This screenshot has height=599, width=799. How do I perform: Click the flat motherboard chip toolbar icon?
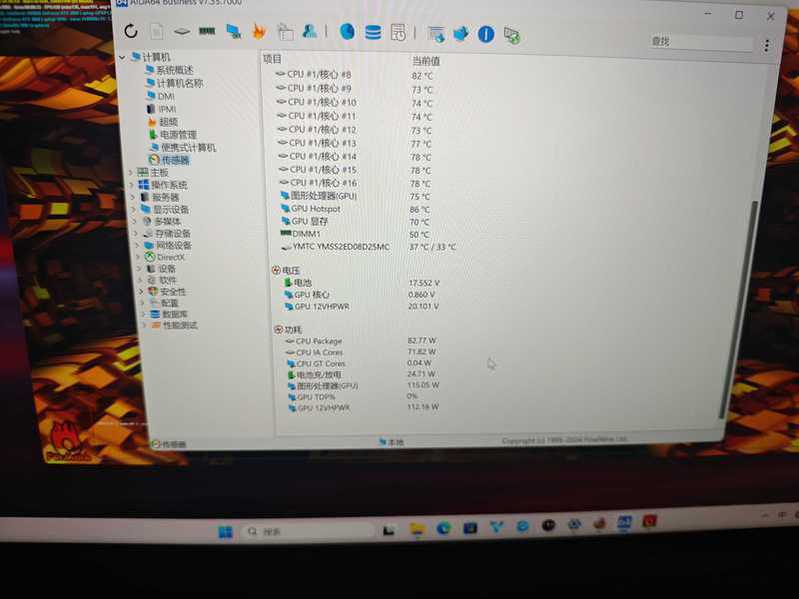point(181,32)
